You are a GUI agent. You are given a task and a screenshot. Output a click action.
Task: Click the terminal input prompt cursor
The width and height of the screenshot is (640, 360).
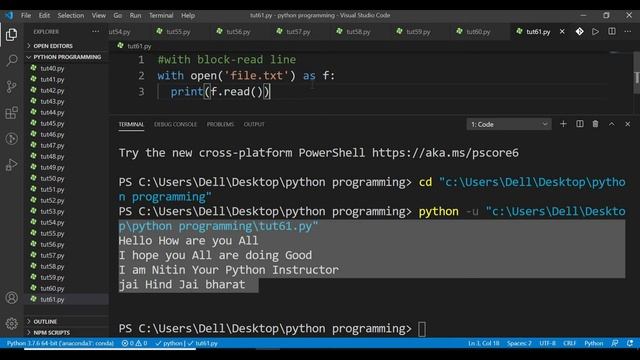coord(422,329)
